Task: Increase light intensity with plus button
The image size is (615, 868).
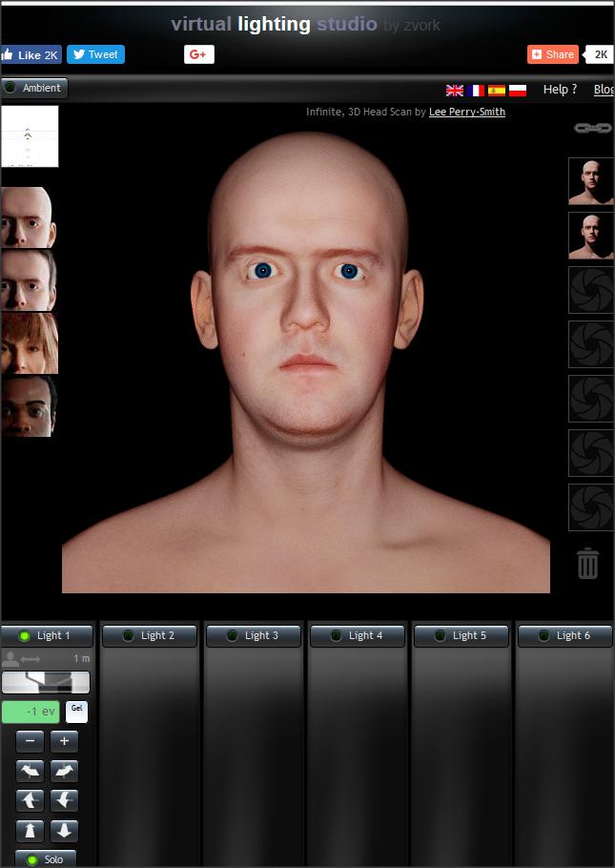Action: pos(64,741)
